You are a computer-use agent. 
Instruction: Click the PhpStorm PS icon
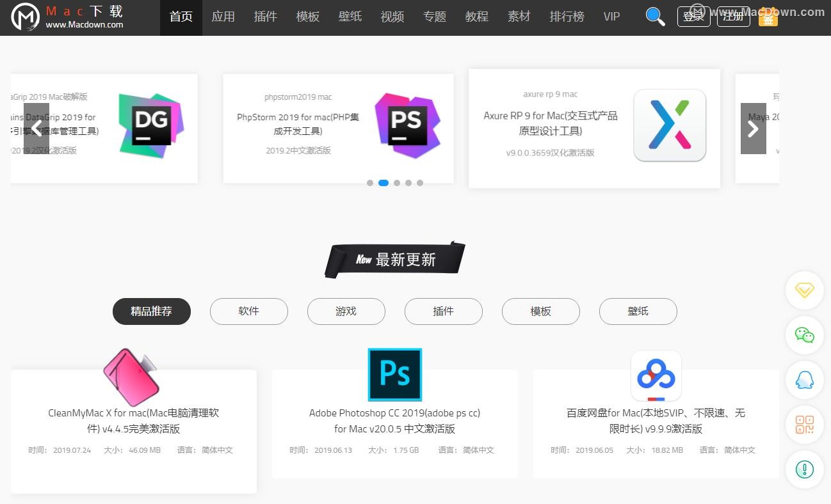(x=407, y=125)
